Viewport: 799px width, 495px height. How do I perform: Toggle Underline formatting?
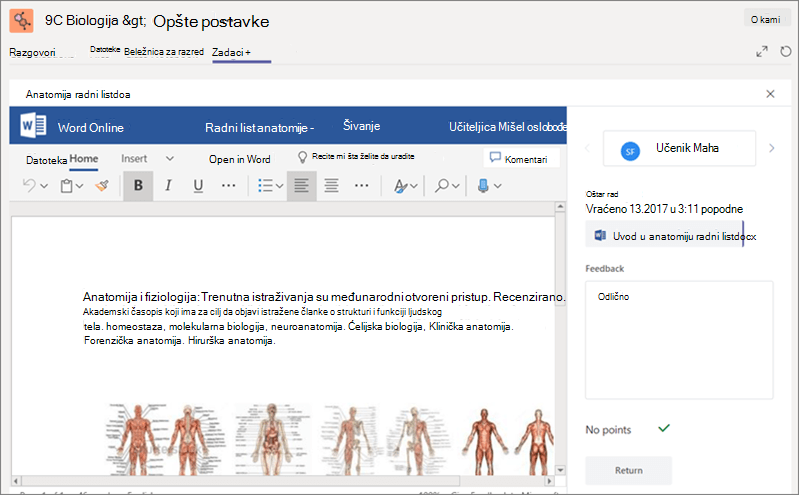[198, 186]
